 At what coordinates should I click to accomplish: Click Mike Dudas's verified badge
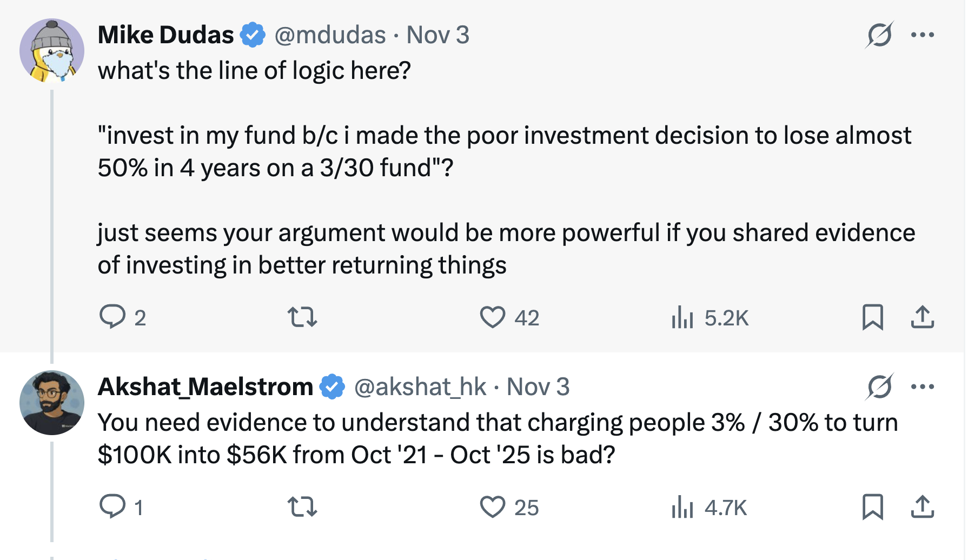[x=252, y=34]
